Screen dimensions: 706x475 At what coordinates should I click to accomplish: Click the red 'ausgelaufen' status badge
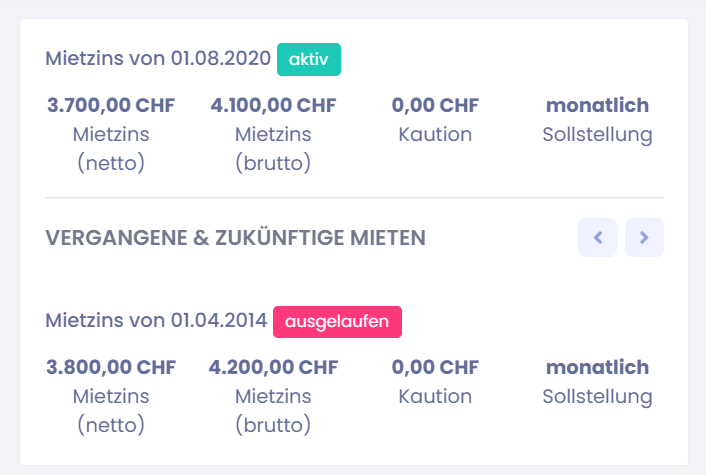(x=338, y=321)
